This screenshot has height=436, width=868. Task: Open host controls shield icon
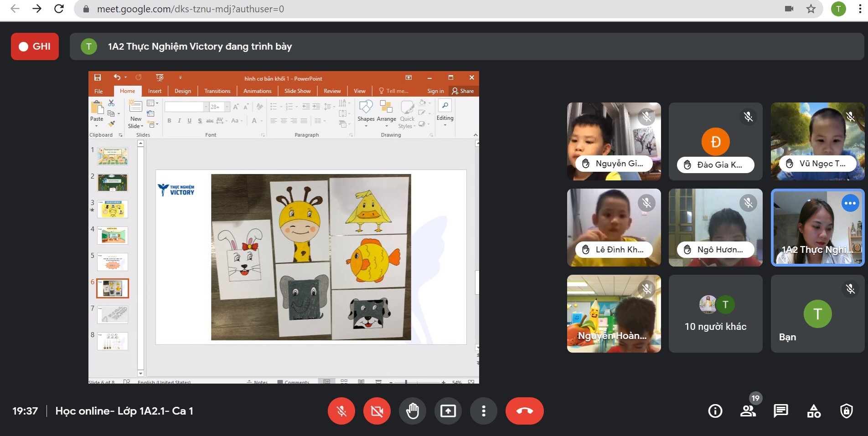(846, 411)
